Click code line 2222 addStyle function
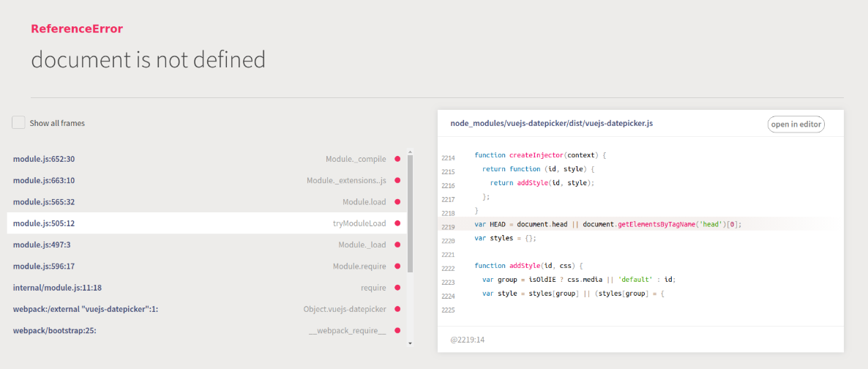Image resolution: width=868 pixels, height=369 pixels. [528, 265]
